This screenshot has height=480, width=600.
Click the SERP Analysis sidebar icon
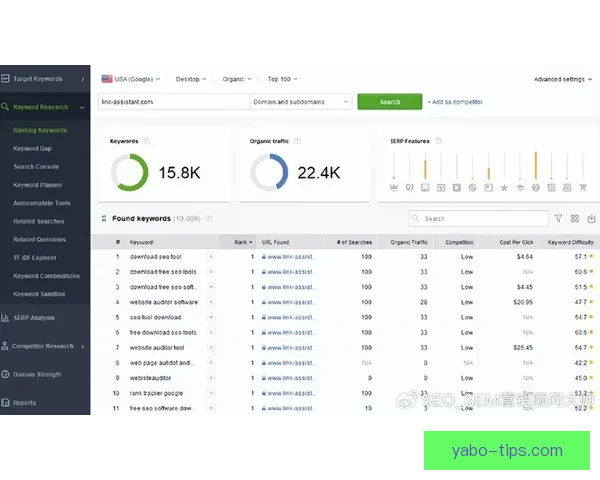[6, 317]
